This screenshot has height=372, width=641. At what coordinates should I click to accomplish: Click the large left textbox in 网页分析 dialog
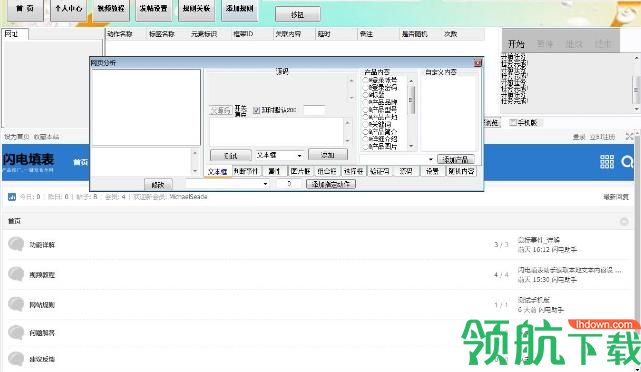click(x=146, y=108)
